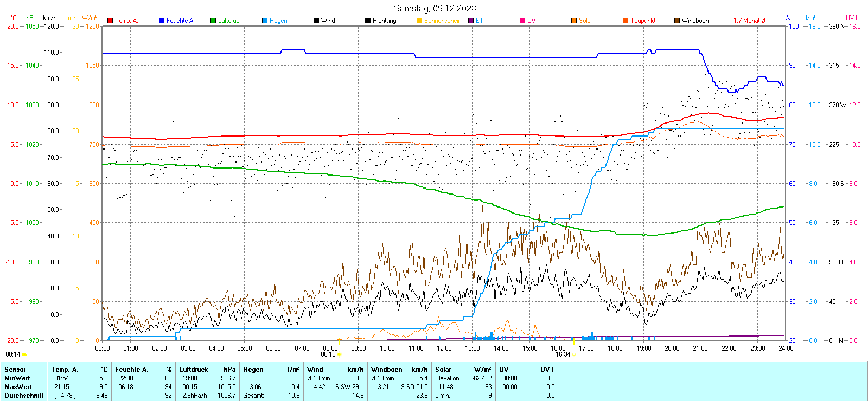Click the Sensor header in the table
Viewport: 868px width, 401px height.
(15, 370)
